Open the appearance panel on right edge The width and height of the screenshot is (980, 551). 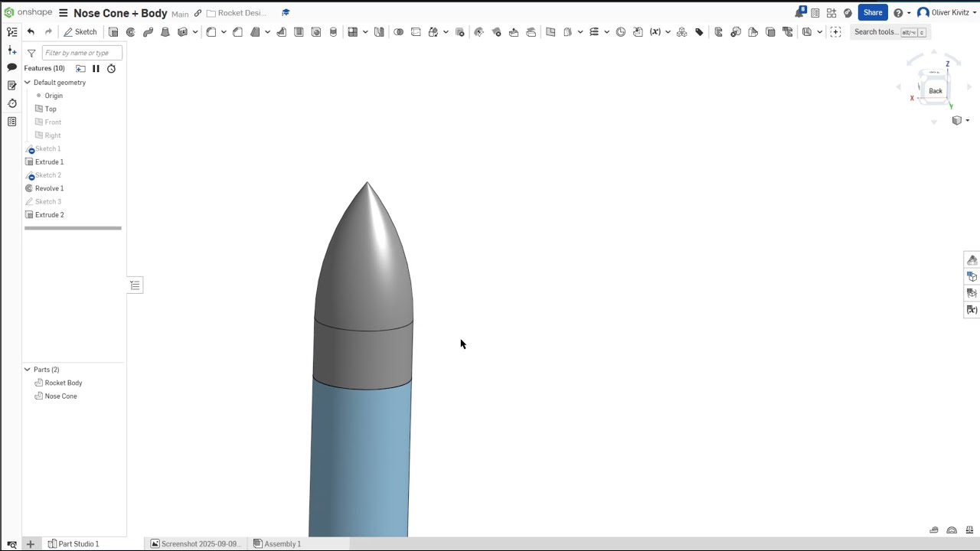[x=972, y=260]
